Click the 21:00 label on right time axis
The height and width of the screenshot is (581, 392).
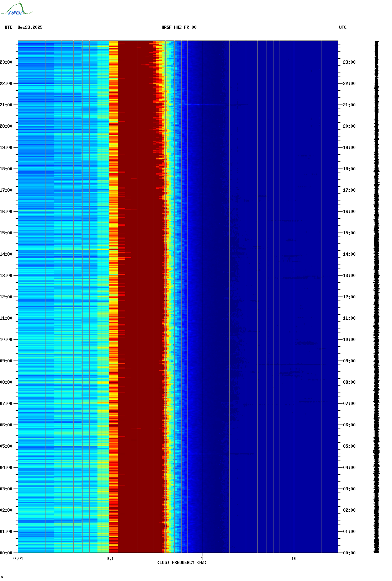(349, 105)
